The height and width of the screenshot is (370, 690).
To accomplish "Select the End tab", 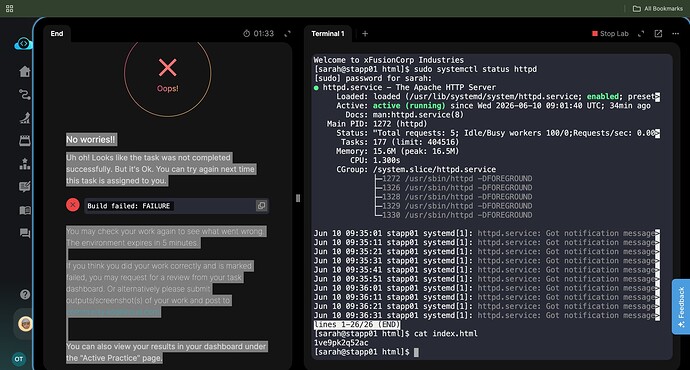I will tap(57, 33).
